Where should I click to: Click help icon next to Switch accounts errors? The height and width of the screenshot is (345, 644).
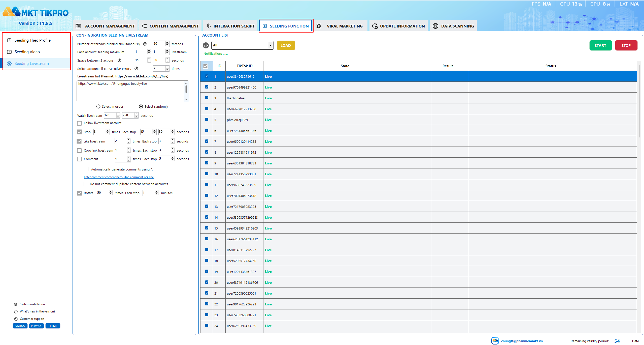pos(136,68)
